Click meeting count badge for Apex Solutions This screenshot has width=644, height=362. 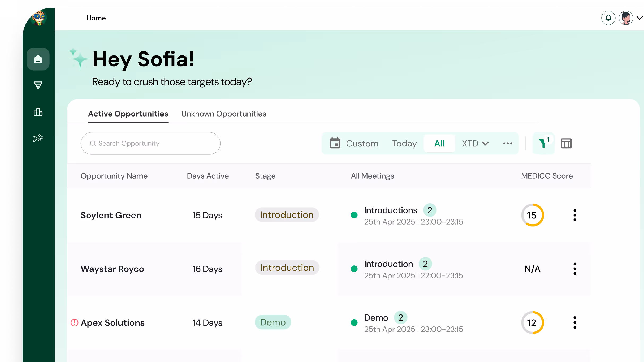tap(401, 317)
